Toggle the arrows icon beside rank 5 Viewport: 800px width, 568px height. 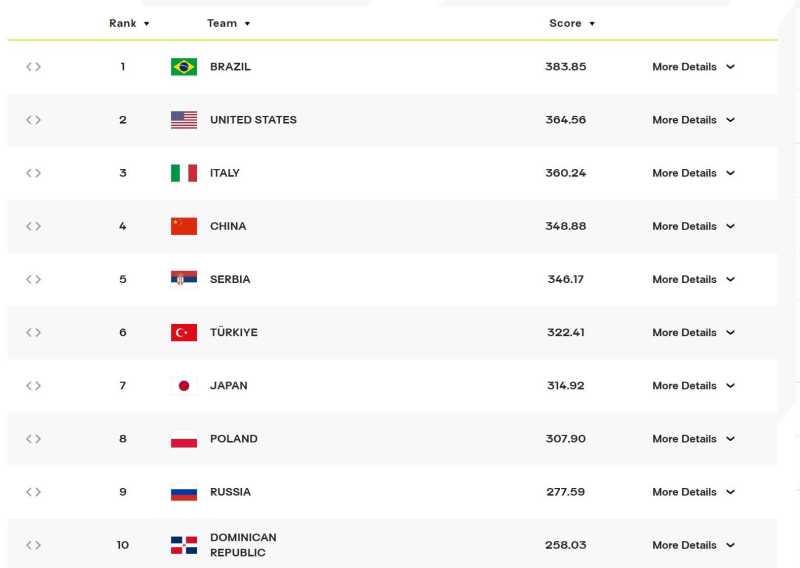click(x=34, y=279)
